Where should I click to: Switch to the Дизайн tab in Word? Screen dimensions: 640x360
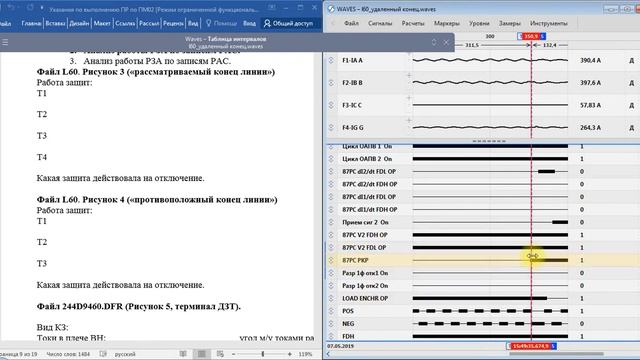pyautogui.click(x=79, y=24)
